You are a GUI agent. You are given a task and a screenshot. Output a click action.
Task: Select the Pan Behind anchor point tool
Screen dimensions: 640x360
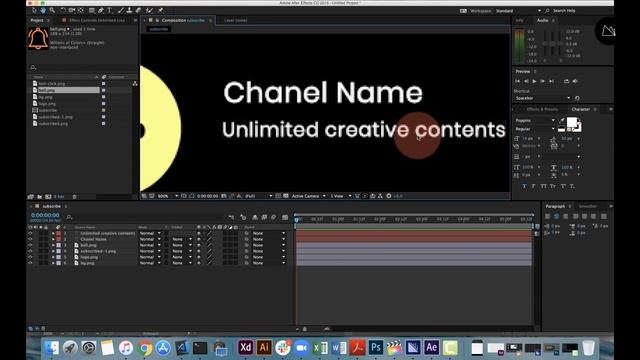[x=81, y=10]
